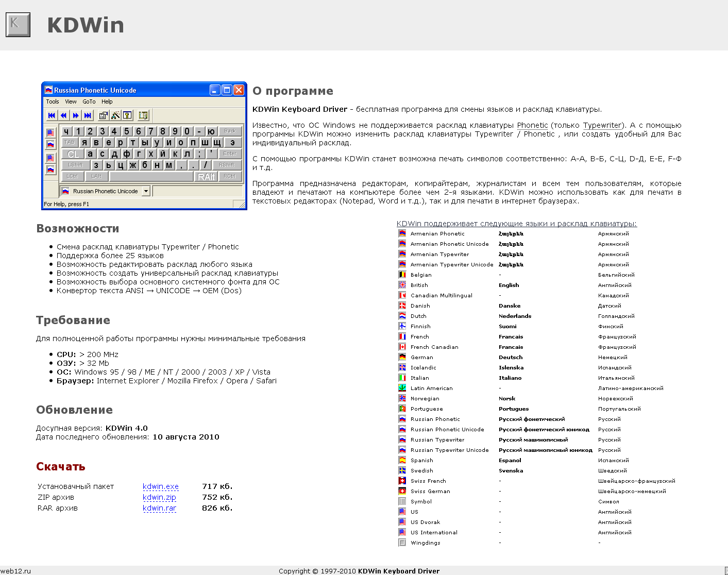Click the languages list heading starting with KDWin поддерживает
This screenshot has width=728, height=575.
point(517,224)
